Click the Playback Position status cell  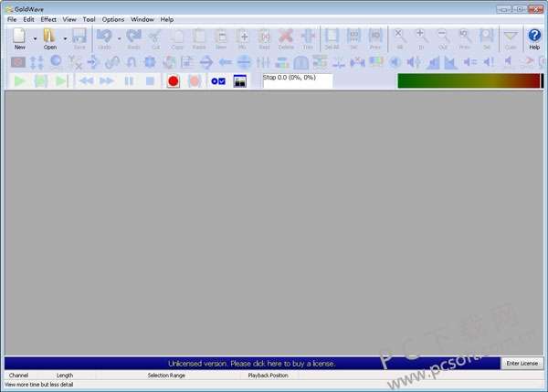[x=268, y=376]
